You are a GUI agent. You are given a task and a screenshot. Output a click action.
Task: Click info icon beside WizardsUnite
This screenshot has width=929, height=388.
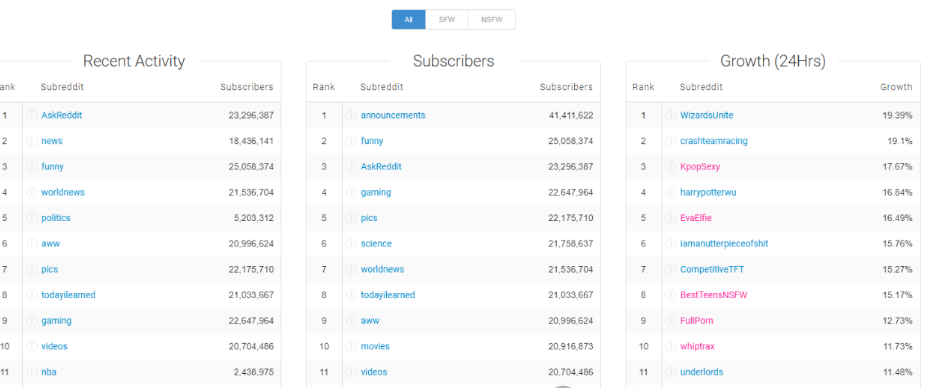[x=671, y=116]
